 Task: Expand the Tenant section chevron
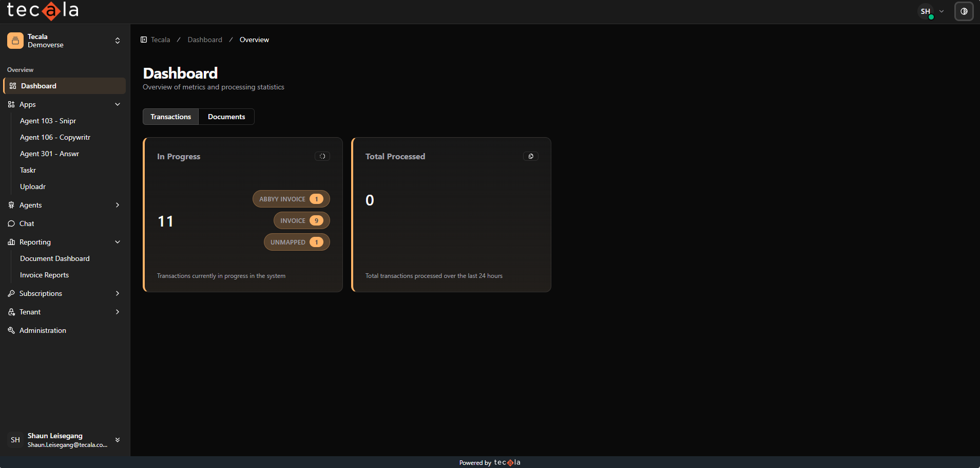point(118,312)
